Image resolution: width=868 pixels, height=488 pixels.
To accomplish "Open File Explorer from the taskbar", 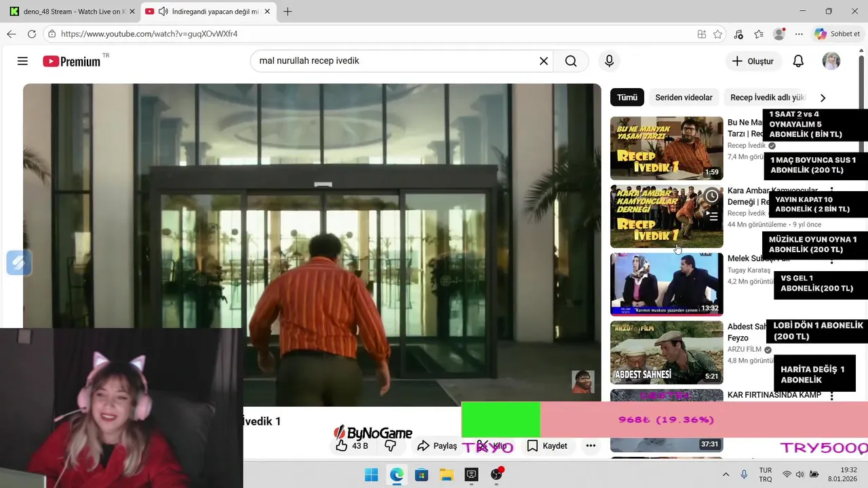I will [446, 474].
